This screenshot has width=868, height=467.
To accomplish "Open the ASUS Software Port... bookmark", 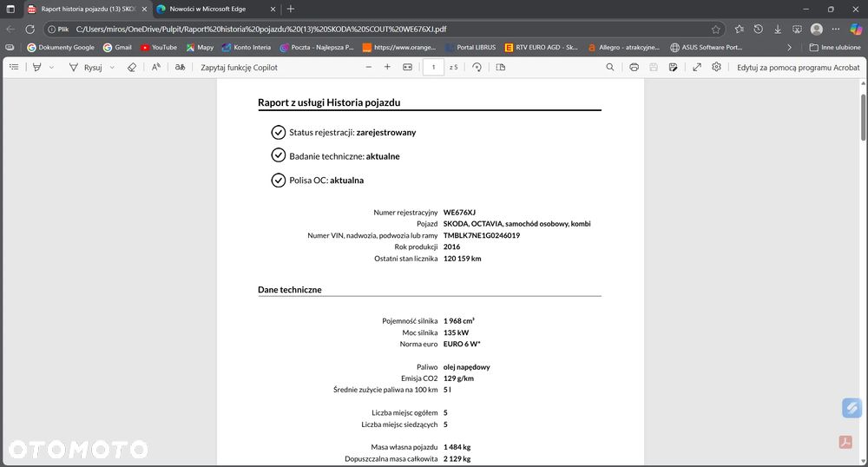I will point(707,48).
